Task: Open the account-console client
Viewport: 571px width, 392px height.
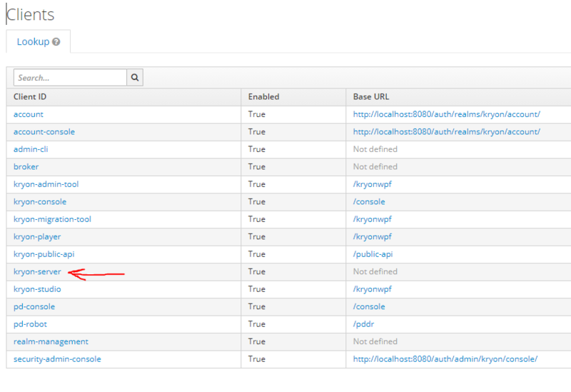Action: [x=44, y=132]
